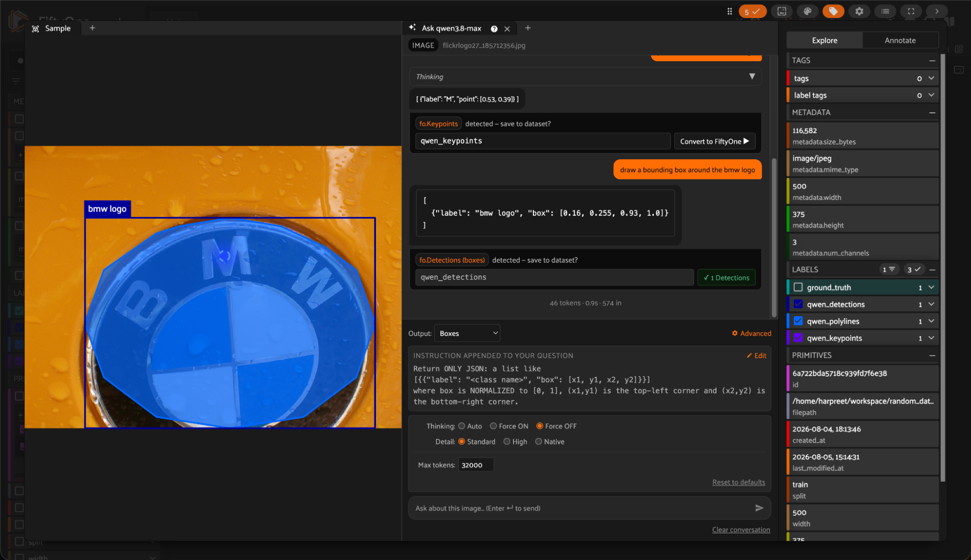Toggle fullscreen mode icon
Image resolution: width=971 pixels, height=560 pixels.
click(911, 11)
